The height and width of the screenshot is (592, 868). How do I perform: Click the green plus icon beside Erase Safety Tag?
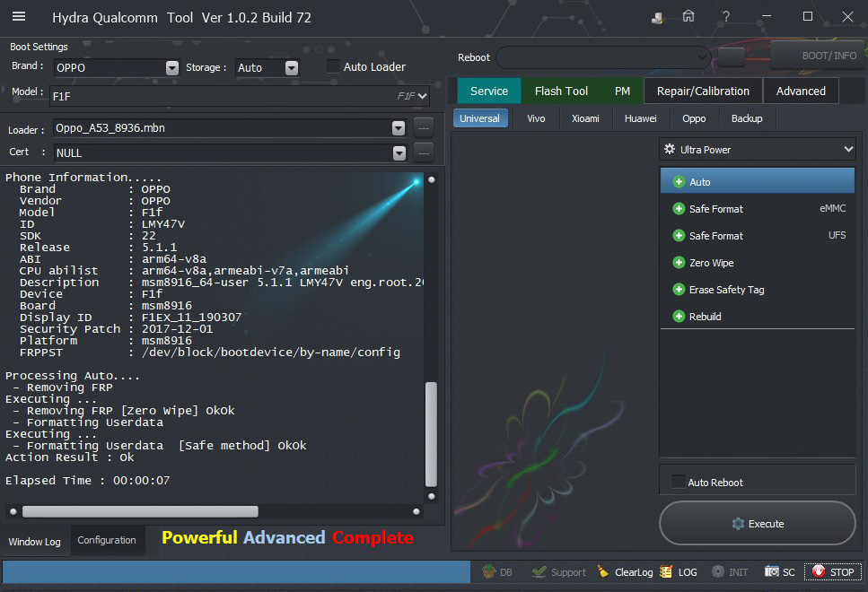(x=678, y=290)
